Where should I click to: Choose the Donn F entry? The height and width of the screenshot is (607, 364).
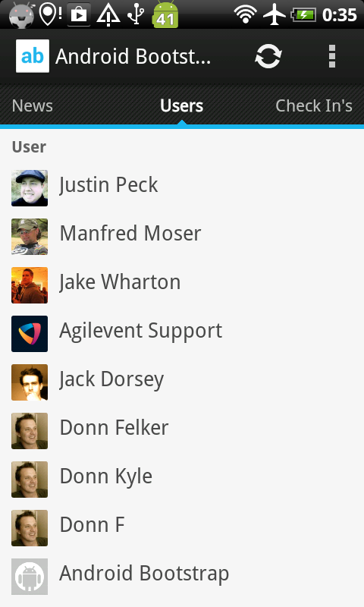point(182,528)
